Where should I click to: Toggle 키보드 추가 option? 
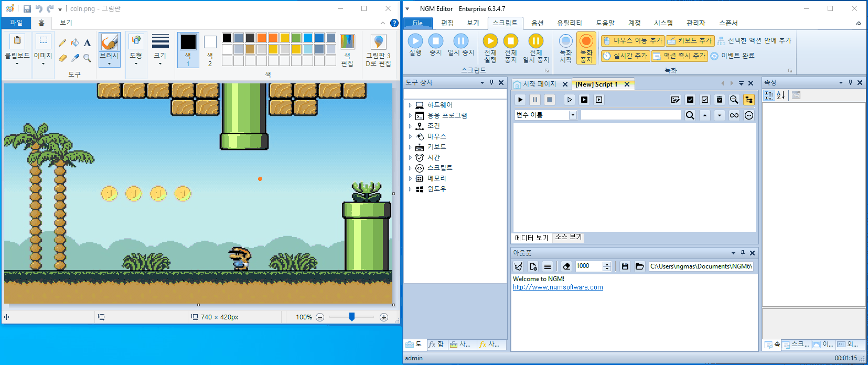pyautogui.click(x=690, y=40)
